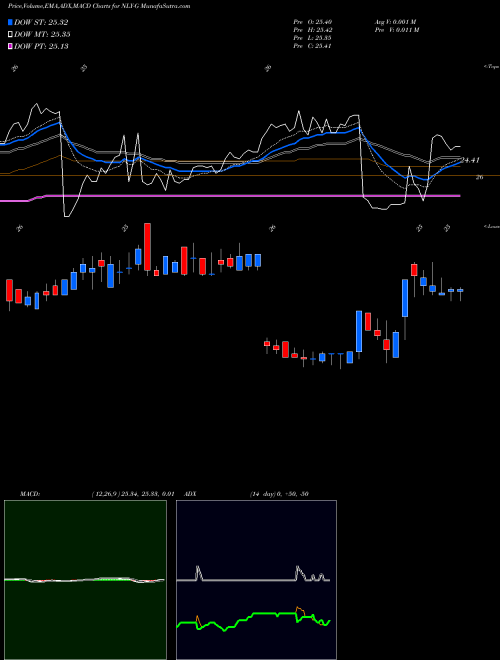The image size is (500, 660).
Task: Click the 'Pre L: 25.35' value
Action: coord(314,38)
